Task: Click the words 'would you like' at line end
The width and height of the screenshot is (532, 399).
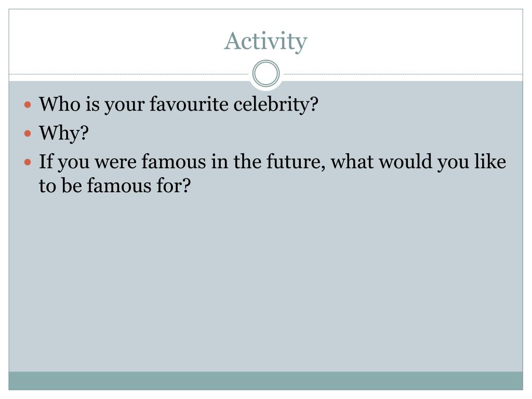Action: click(442, 162)
